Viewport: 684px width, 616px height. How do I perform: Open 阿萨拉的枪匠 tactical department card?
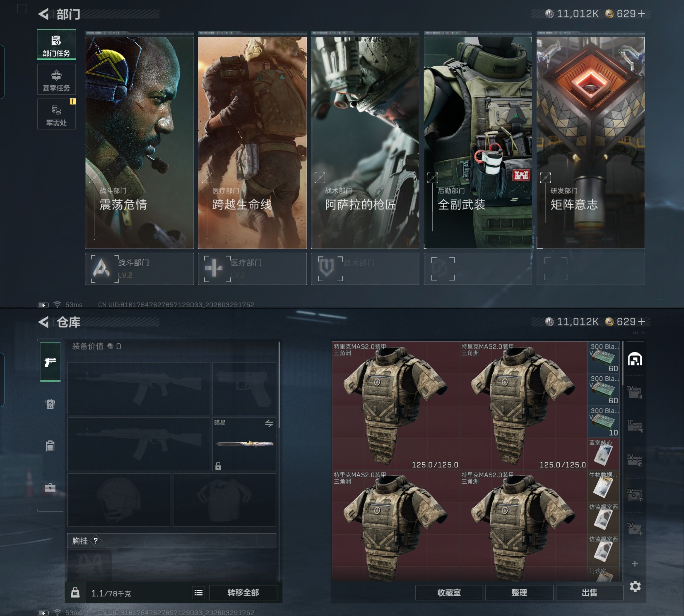pos(365,142)
